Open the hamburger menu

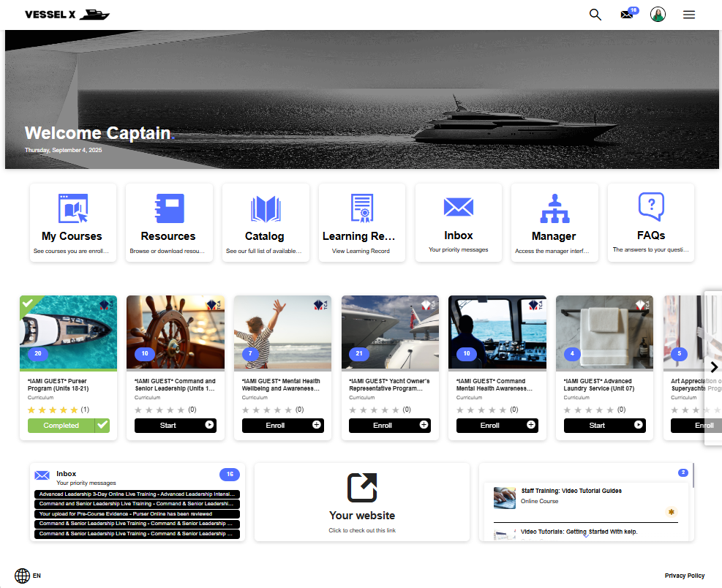[689, 15]
